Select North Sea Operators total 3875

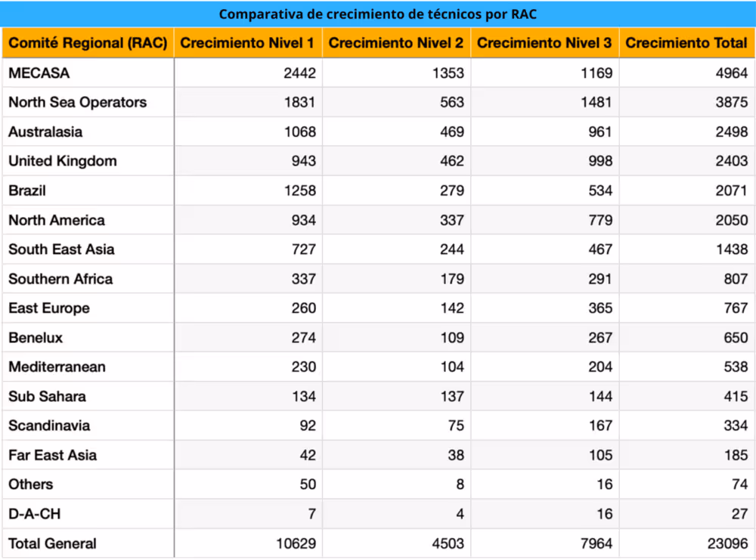coord(732,102)
